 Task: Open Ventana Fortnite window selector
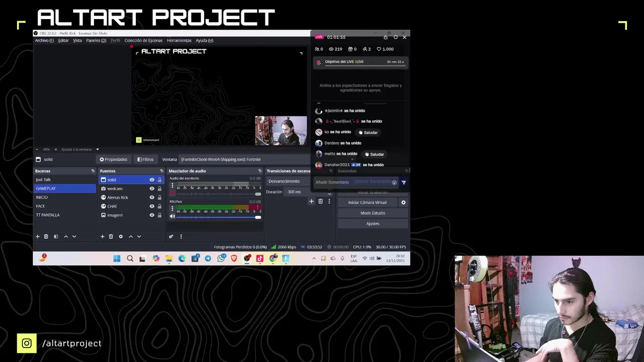(245, 159)
